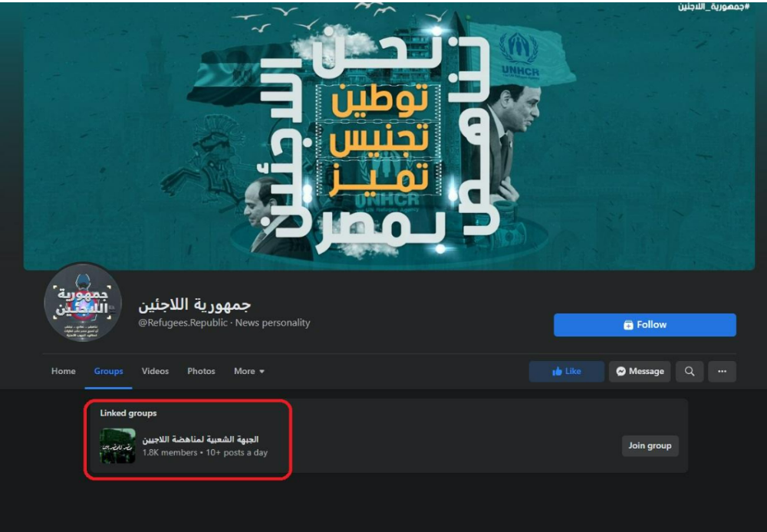This screenshot has height=532, width=767.
Task: Switch to the Home tab
Action: [64, 372]
